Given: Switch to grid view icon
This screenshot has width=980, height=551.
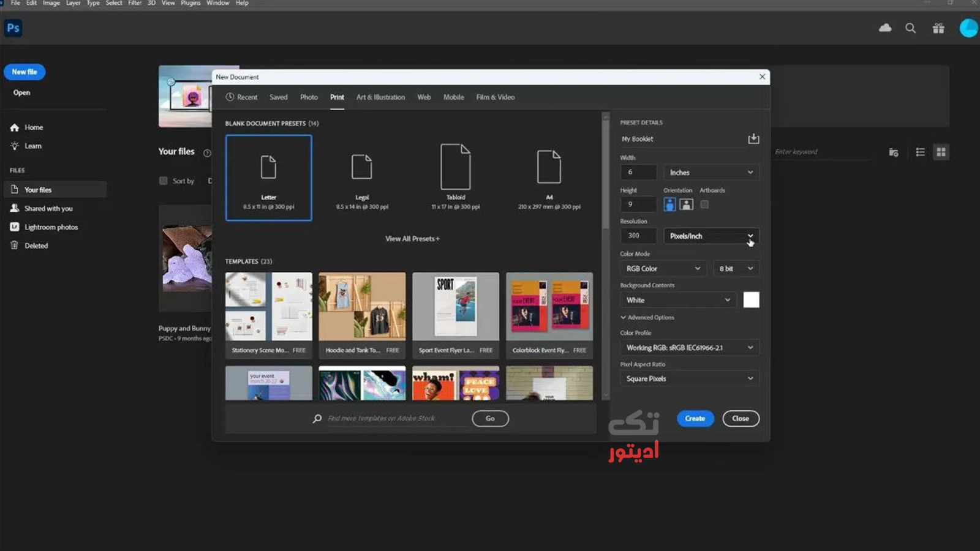Looking at the screenshot, I should [x=941, y=152].
